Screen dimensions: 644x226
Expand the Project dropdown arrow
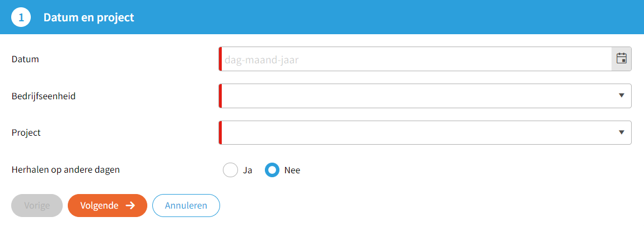(621, 132)
